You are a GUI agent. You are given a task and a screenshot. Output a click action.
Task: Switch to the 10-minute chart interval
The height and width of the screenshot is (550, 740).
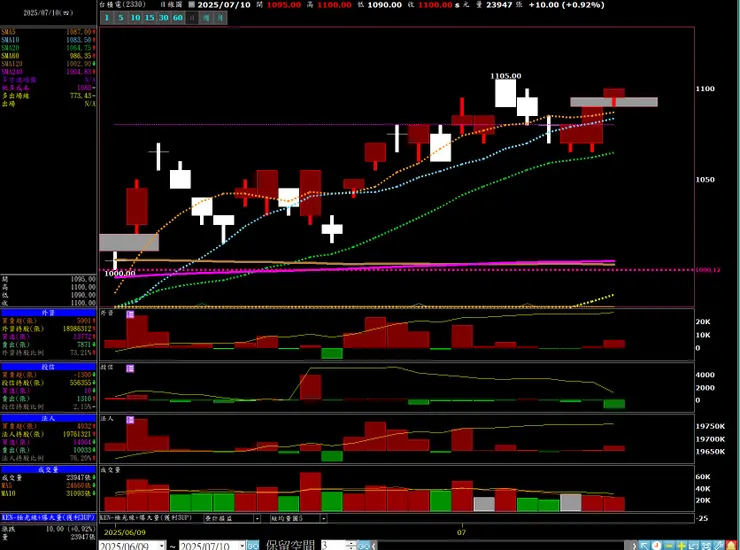[x=135, y=18]
